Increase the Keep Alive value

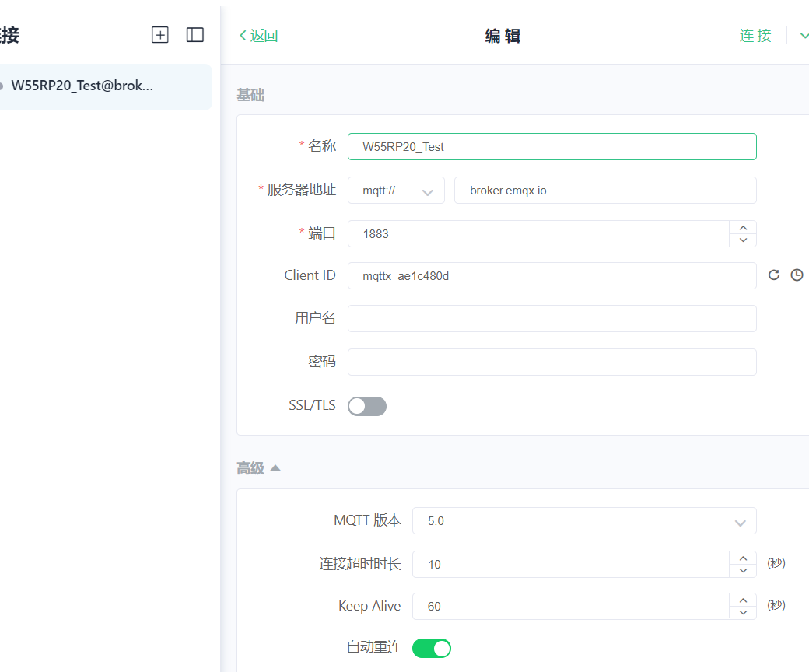point(743,600)
